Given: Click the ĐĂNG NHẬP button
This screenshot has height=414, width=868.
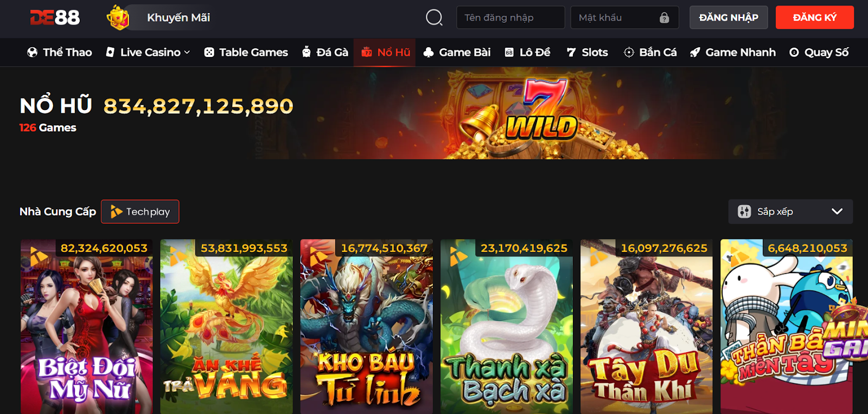Looking at the screenshot, I should point(729,17).
